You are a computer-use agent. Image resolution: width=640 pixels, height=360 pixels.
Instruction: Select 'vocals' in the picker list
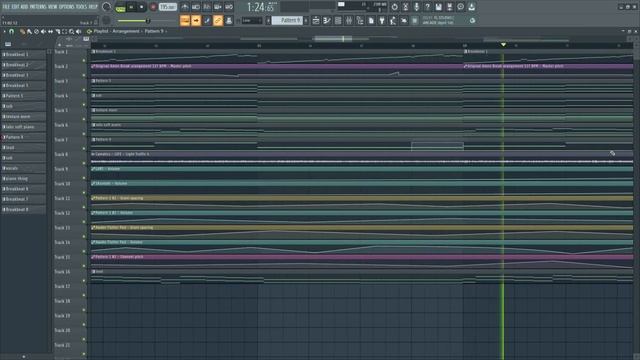pos(24,168)
